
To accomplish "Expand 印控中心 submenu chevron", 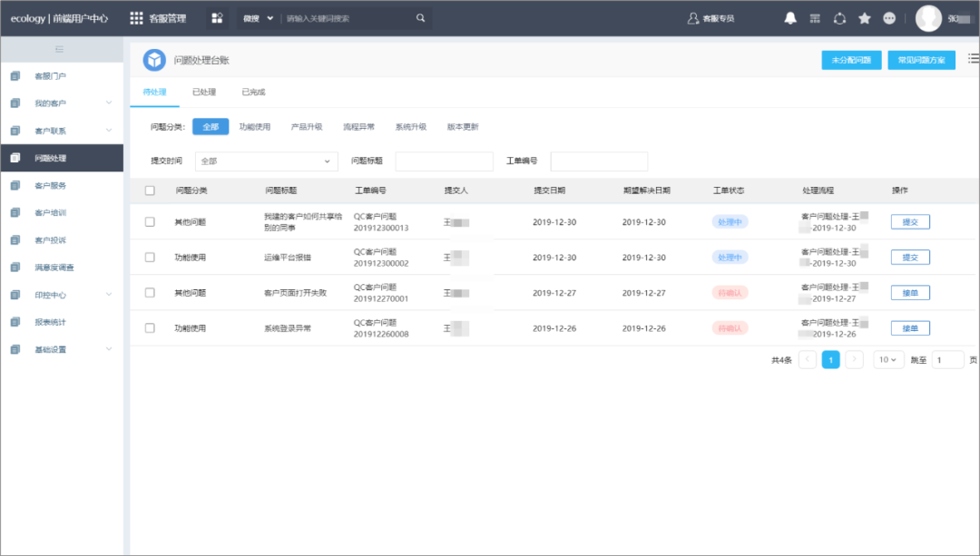I will pos(109,295).
